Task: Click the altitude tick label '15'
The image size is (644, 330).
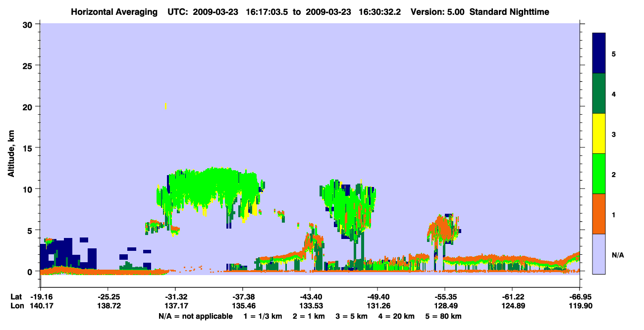Action: (x=28, y=148)
